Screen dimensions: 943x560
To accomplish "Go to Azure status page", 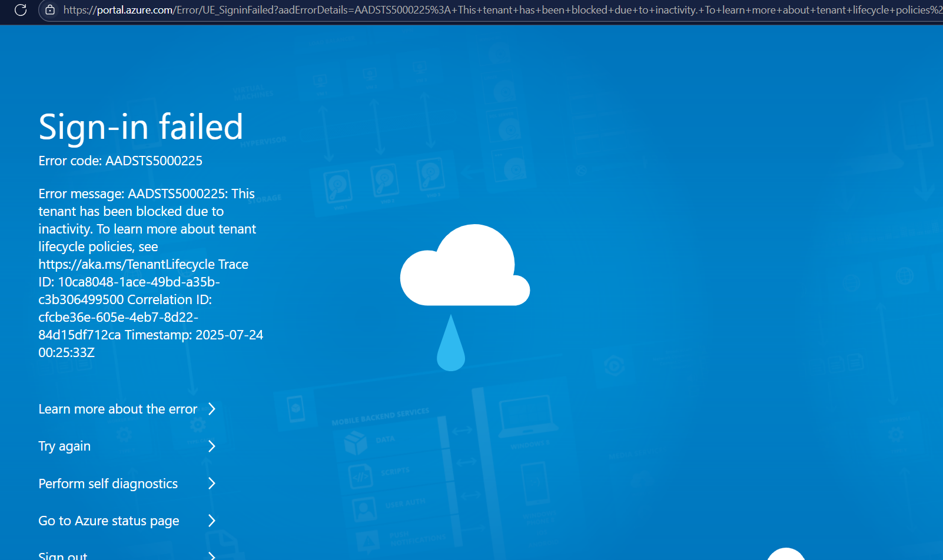I will tap(108, 521).
